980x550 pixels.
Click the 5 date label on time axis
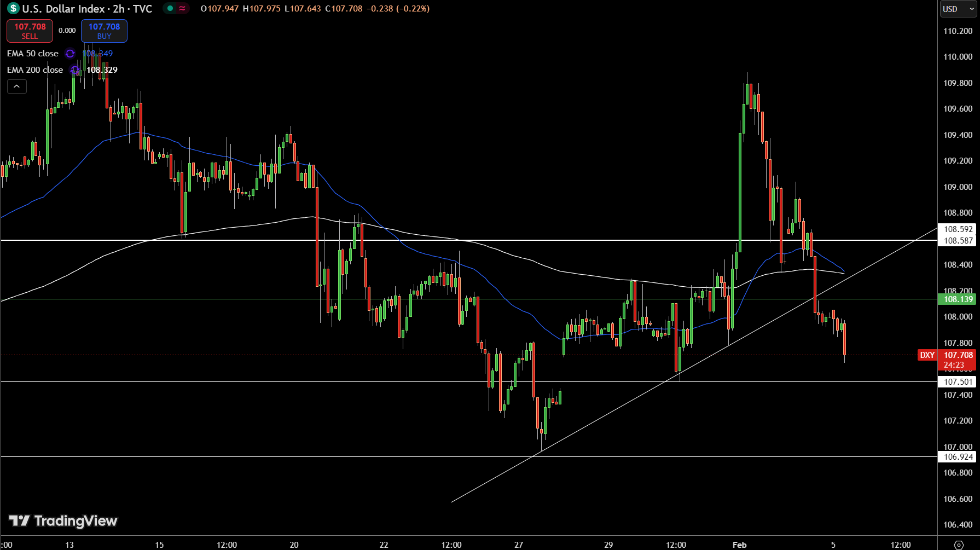833,545
